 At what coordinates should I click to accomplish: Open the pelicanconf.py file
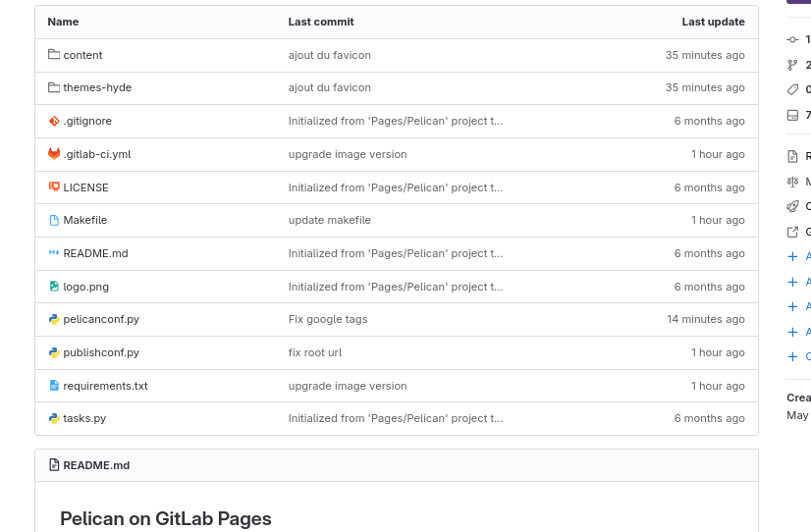click(x=101, y=319)
